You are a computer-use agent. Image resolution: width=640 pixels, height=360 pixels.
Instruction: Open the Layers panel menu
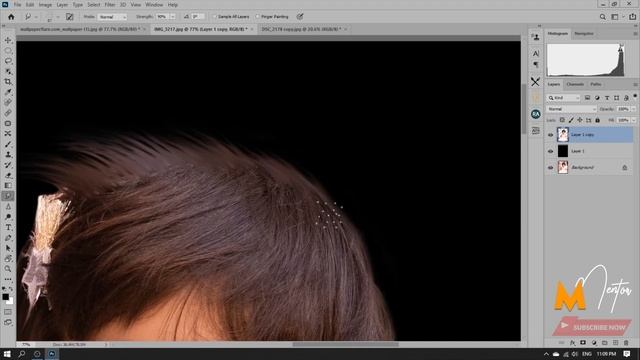click(x=635, y=84)
